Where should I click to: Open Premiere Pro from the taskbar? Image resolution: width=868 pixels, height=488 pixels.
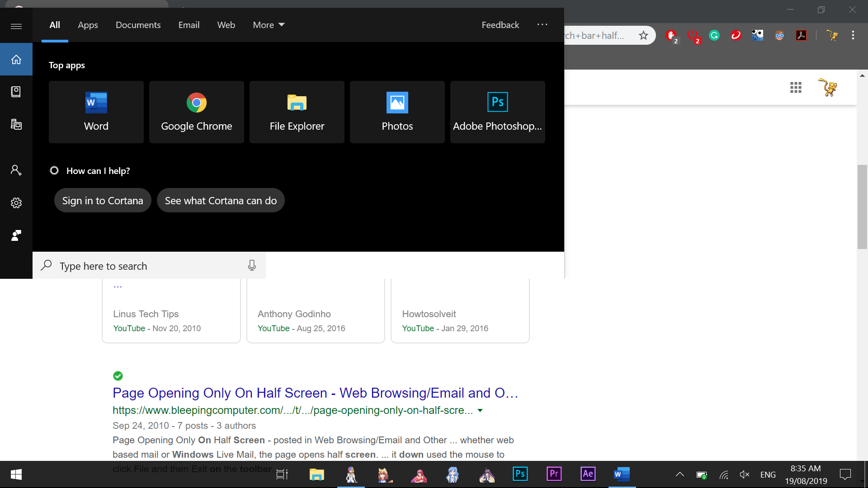click(554, 474)
